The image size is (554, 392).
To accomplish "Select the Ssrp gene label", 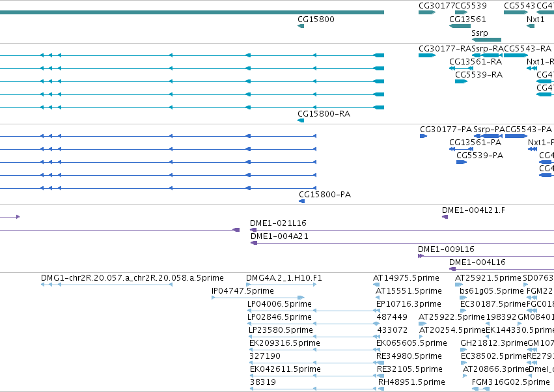I will pyautogui.click(x=479, y=33).
